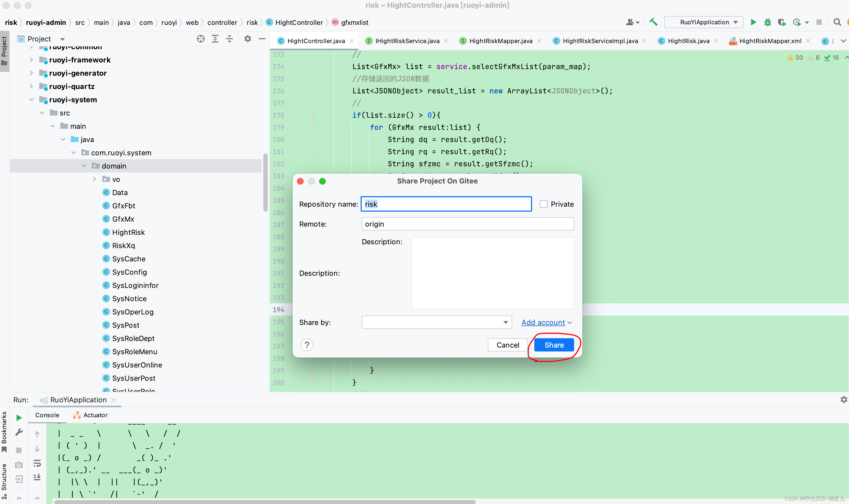Screen dimensions: 849x504
Task: Click the Cancel button to dismiss dialog
Action: coord(507,344)
